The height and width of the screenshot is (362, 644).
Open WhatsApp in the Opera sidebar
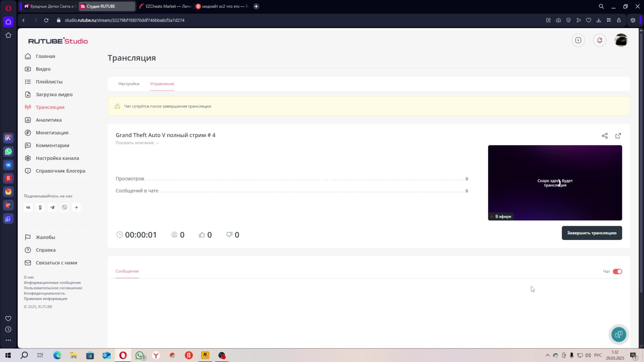[8, 152]
